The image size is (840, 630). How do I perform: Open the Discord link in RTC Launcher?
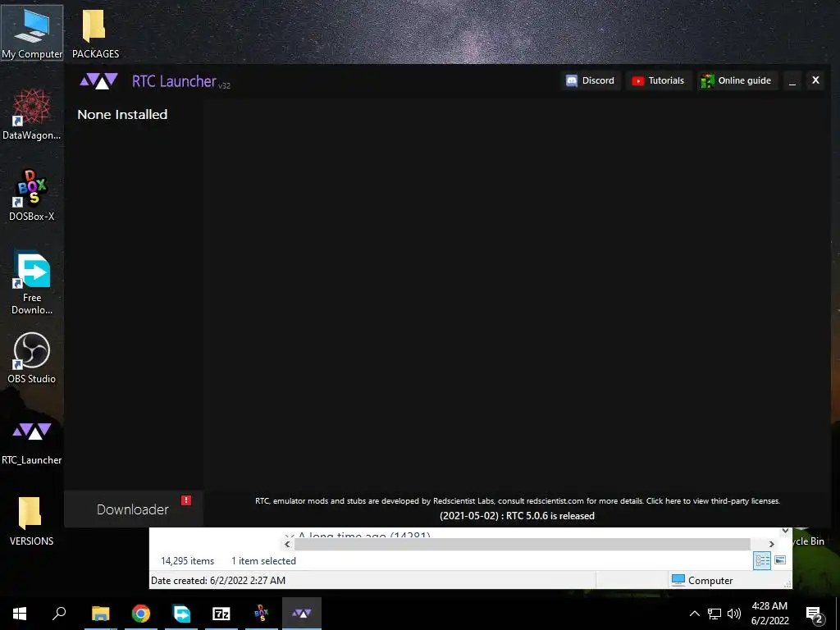tap(591, 80)
